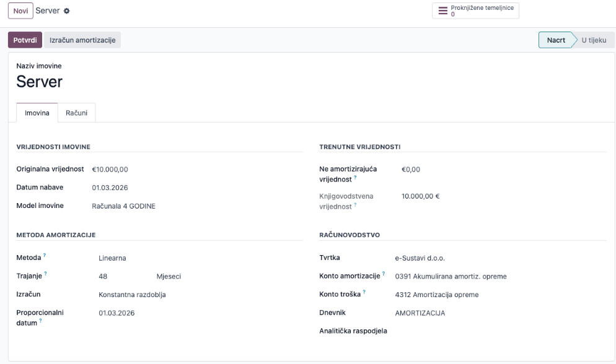Viewport: 616px width, 364px height.
Task: Select the U tijeku status stage
Action: coord(594,40)
